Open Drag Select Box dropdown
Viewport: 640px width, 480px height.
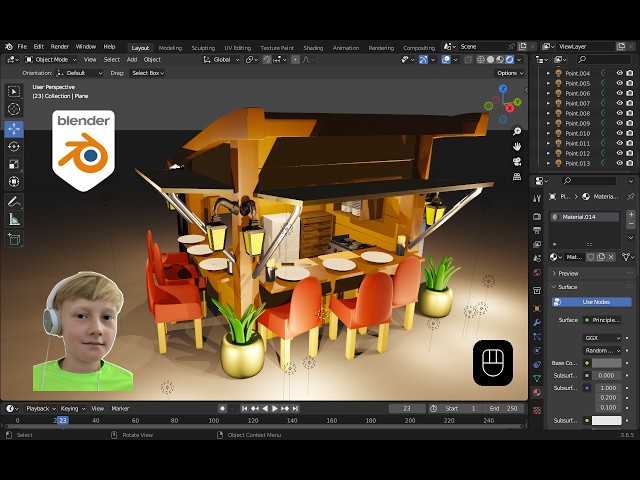click(147, 73)
